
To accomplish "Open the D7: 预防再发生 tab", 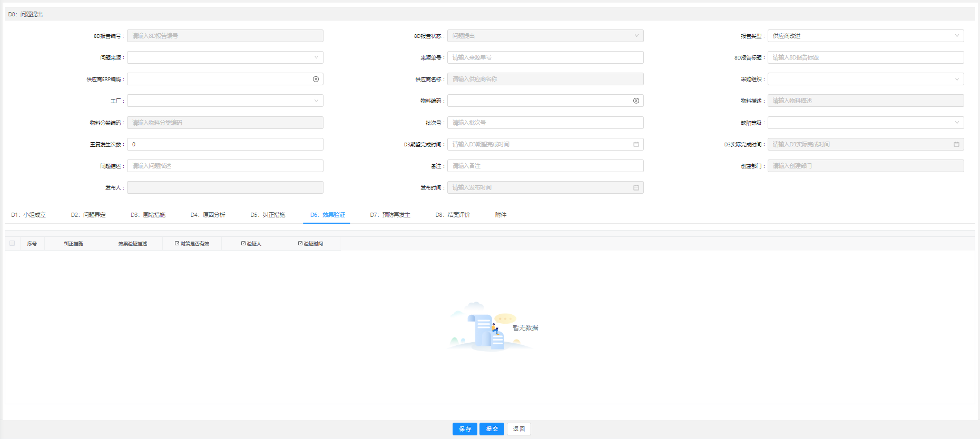I will (390, 215).
